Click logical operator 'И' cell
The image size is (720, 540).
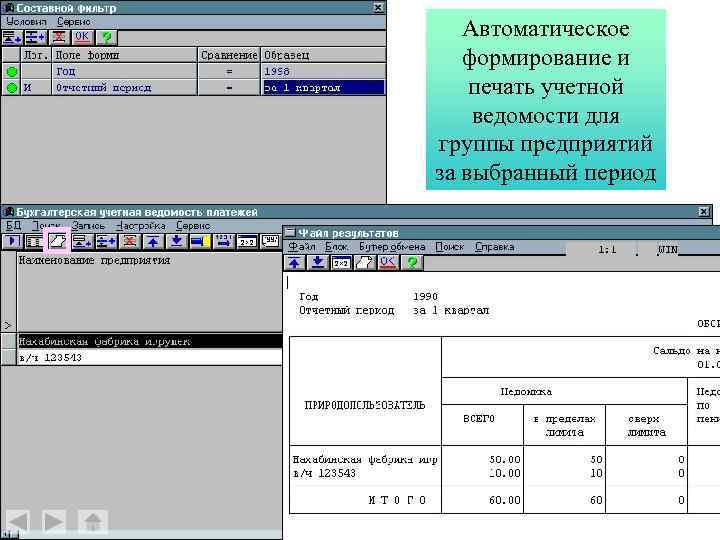pos(36,87)
